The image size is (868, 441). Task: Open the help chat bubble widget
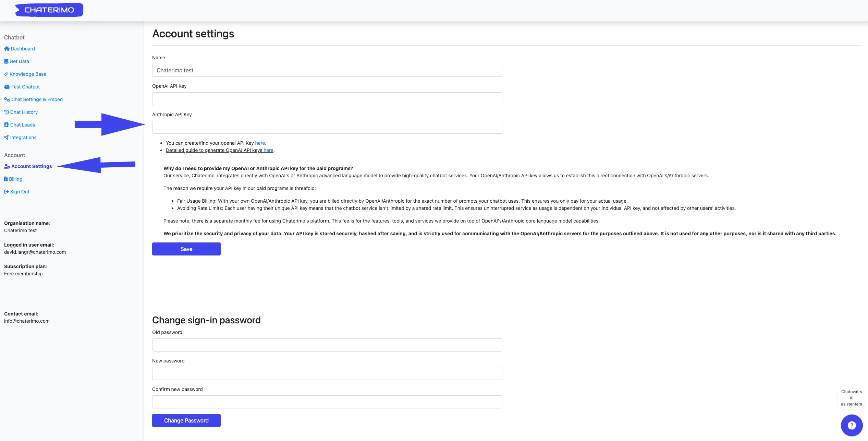[x=851, y=425]
